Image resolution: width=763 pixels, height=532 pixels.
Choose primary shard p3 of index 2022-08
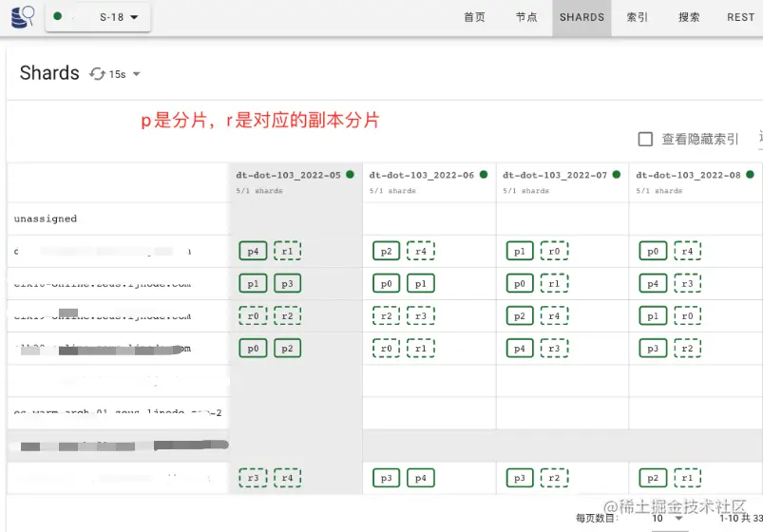point(653,349)
